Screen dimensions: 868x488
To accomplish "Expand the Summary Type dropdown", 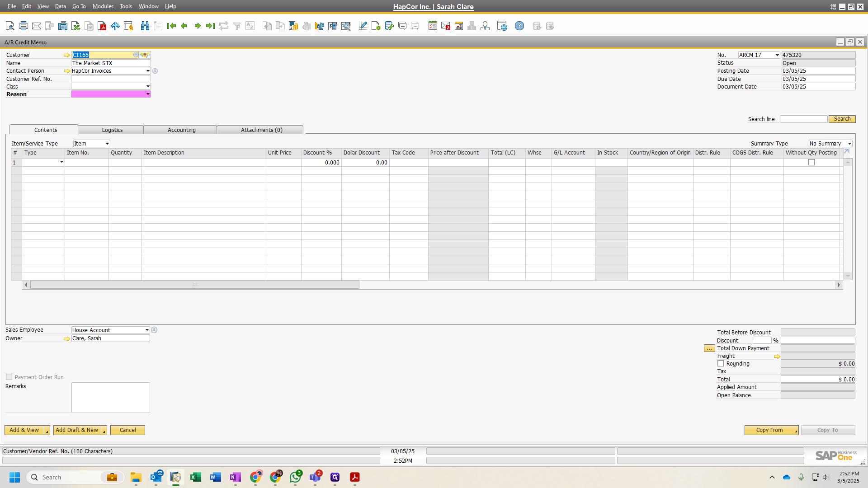I will [849, 144].
